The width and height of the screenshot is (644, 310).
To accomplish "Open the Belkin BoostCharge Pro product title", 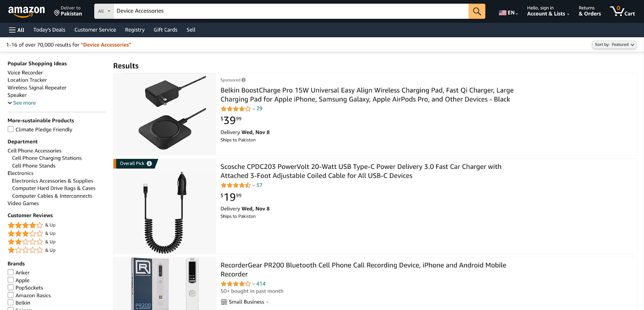I will click(x=367, y=95).
